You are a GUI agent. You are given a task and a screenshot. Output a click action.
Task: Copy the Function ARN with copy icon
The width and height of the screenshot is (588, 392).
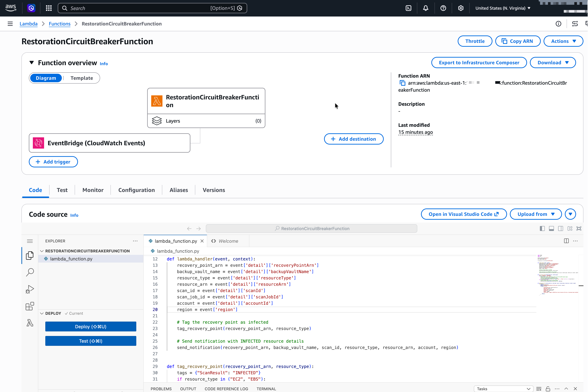[402, 83]
